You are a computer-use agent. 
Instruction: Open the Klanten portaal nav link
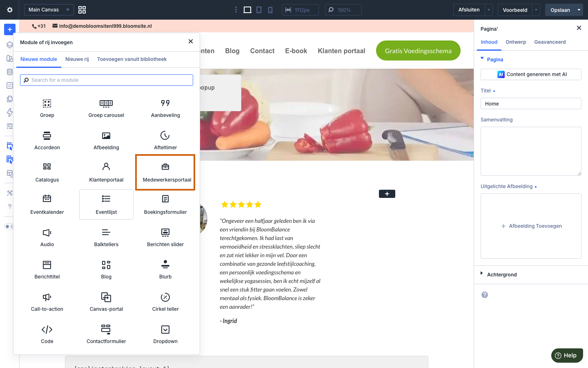click(x=341, y=51)
